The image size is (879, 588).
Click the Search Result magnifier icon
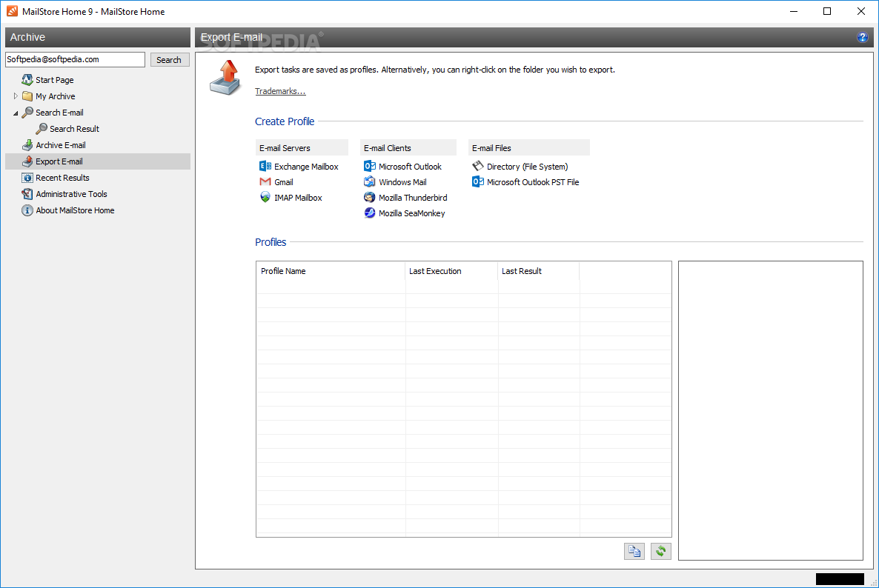click(x=42, y=129)
